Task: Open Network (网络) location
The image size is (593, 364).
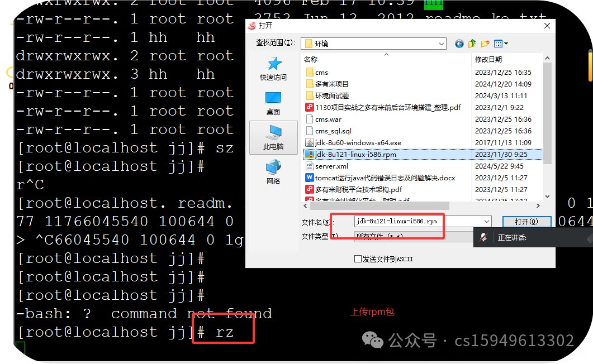Action: (273, 172)
